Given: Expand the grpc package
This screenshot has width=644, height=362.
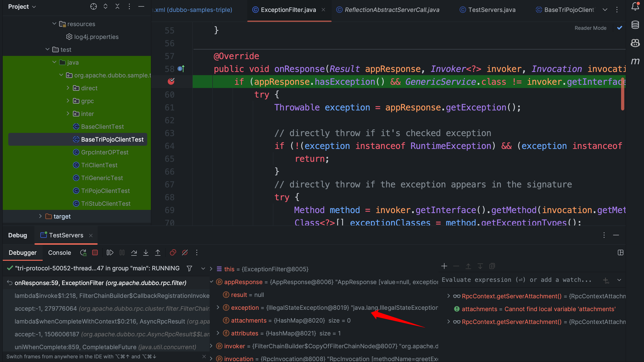Looking at the screenshot, I should coord(68,100).
